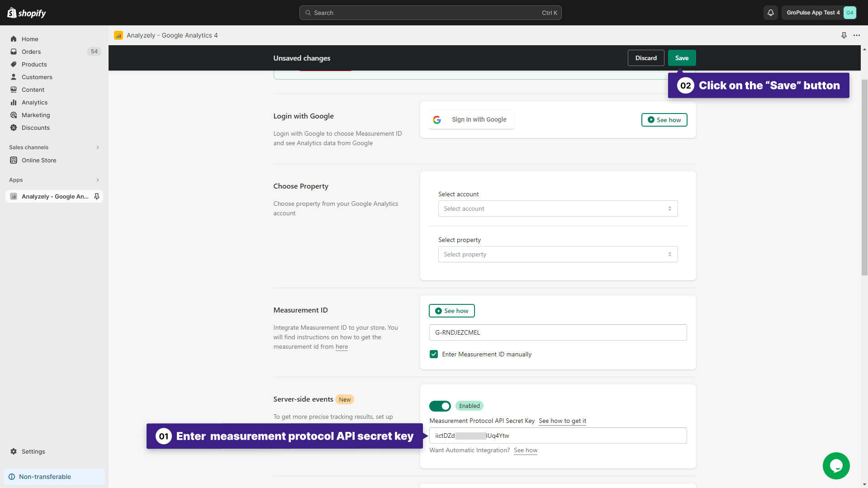Click the Enabled status badge
868x488 pixels.
[469, 406]
